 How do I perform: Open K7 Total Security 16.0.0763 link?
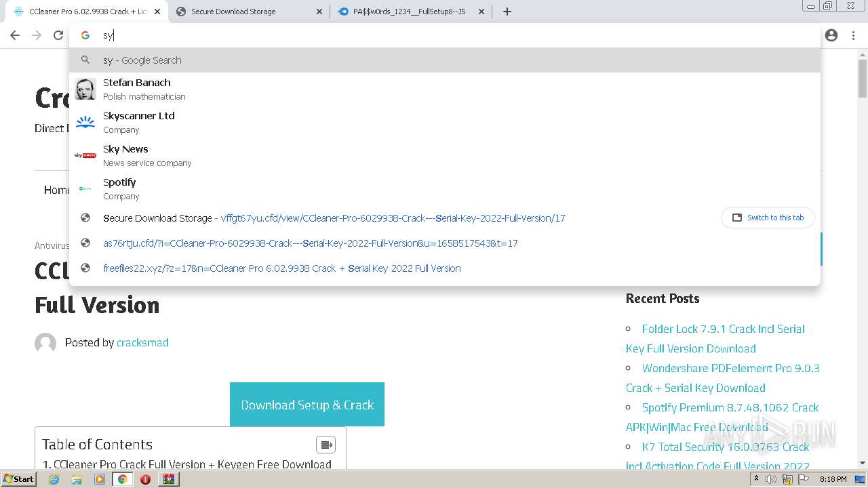pyautogui.click(x=717, y=456)
